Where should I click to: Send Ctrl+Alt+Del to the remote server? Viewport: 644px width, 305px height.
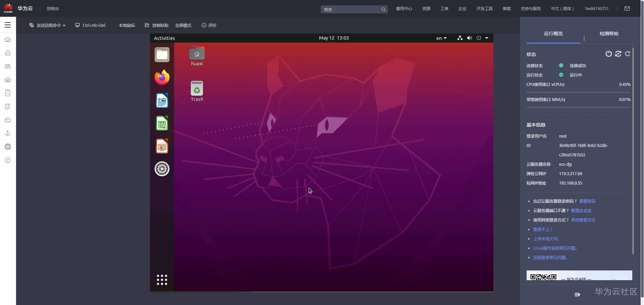click(90, 25)
